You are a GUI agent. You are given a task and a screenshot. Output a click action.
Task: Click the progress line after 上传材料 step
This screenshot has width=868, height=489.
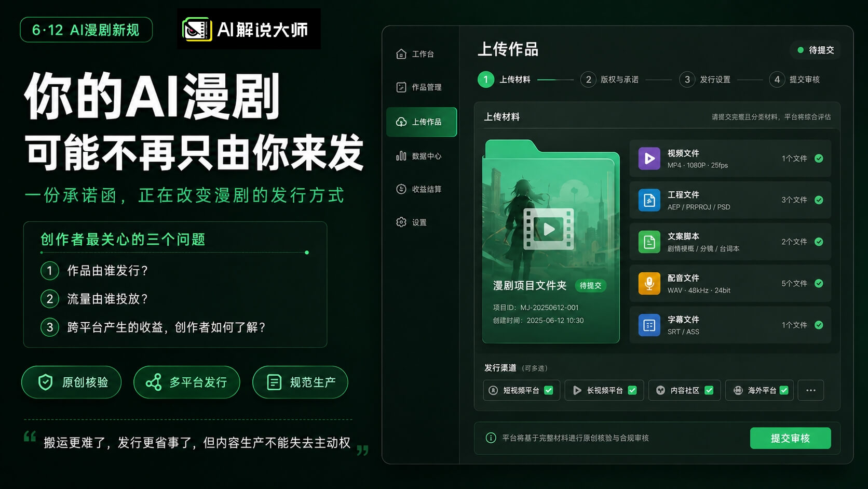[x=555, y=80]
